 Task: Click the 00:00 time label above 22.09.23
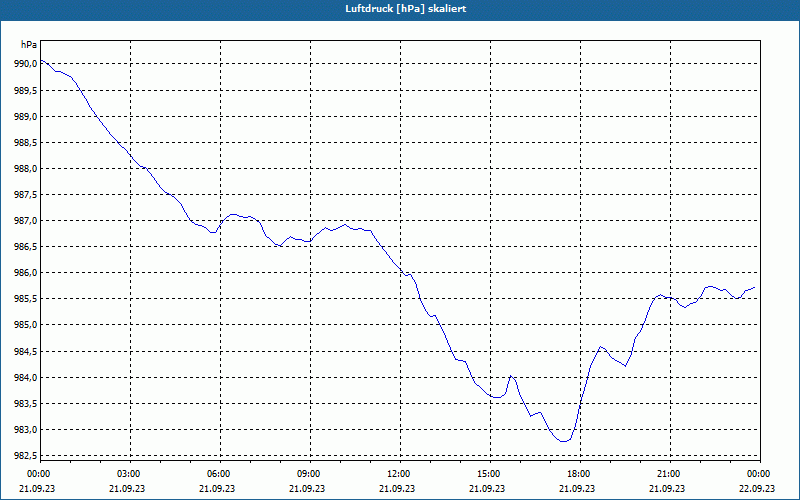(758, 474)
